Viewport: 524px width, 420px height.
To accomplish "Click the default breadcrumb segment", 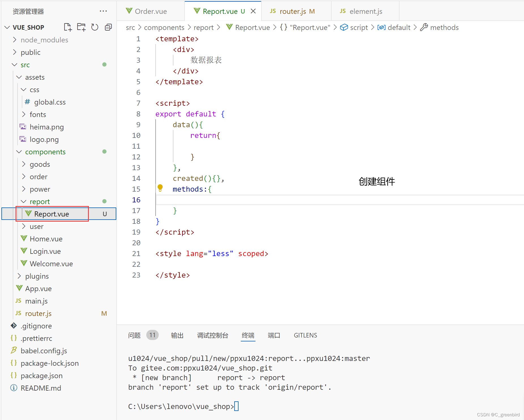I will click(x=399, y=27).
